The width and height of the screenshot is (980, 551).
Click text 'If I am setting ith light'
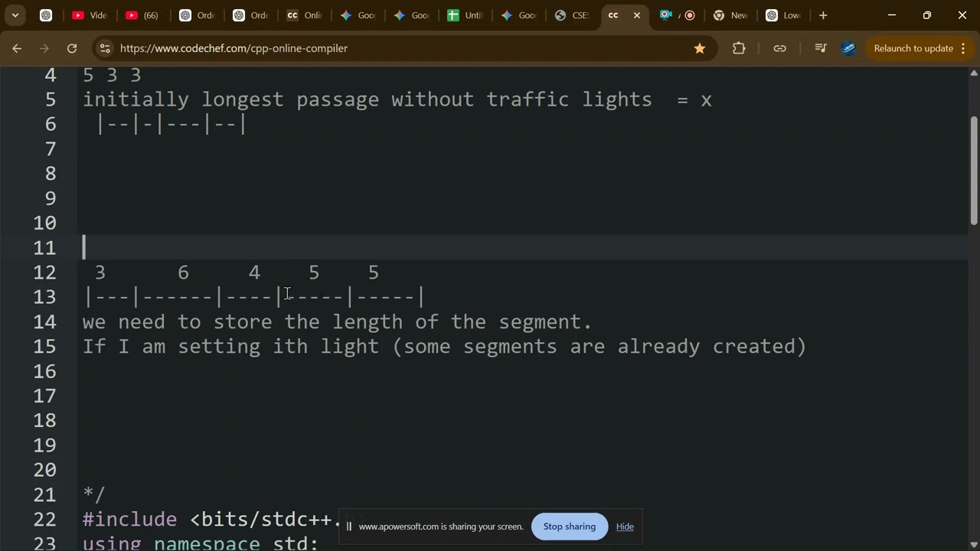coord(231,347)
